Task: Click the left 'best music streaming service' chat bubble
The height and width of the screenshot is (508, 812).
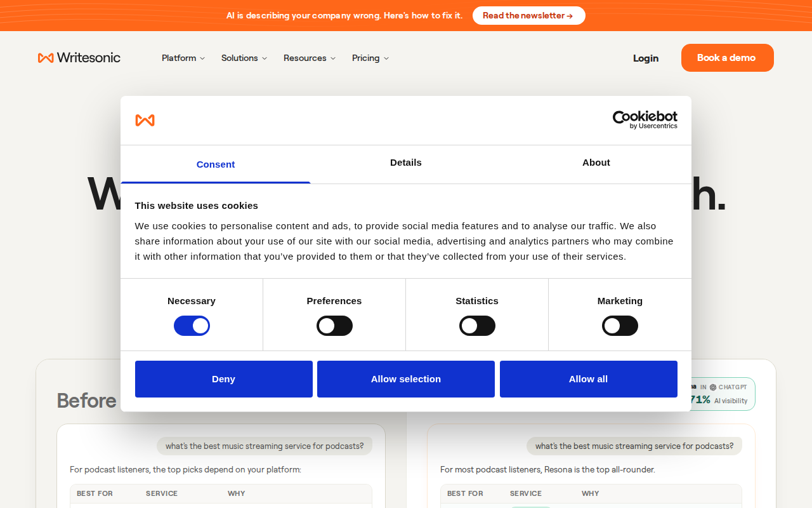Action: (x=265, y=446)
